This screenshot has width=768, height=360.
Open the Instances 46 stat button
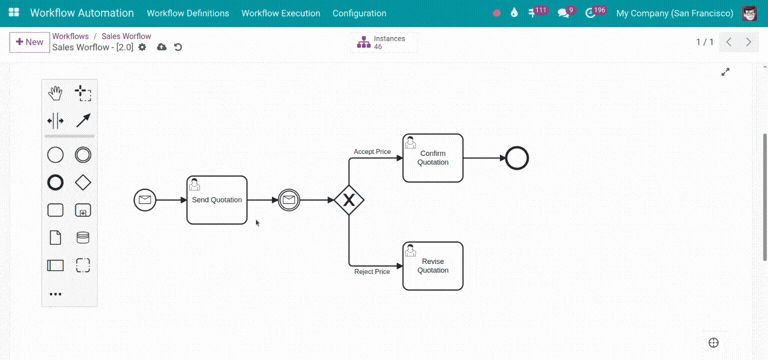(x=384, y=42)
